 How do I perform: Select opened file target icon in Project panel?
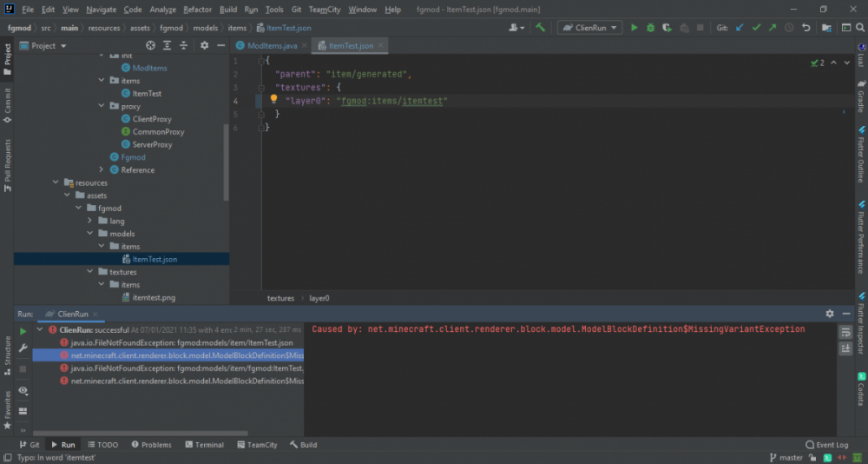click(x=150, y=45)
